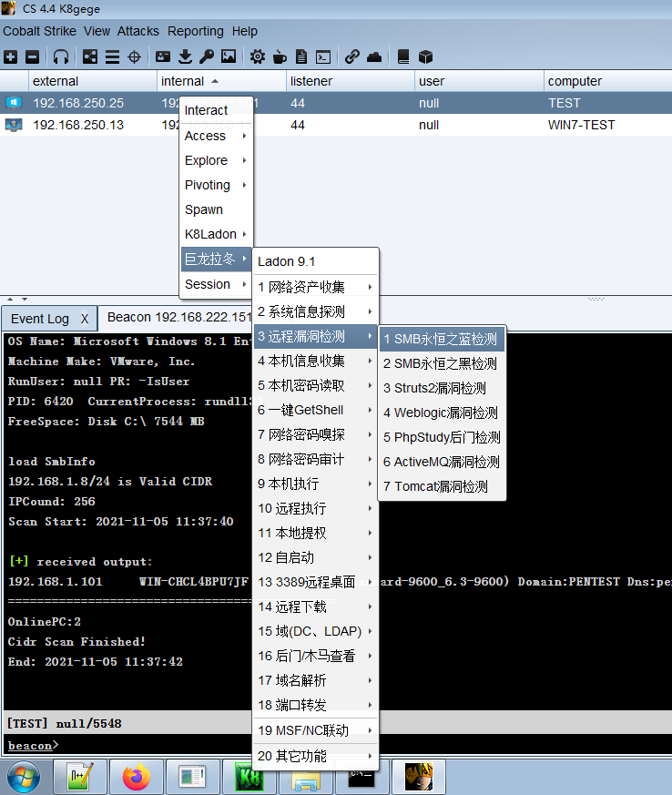The height and width of the screenshot is (795, 672).
Task: Expand the Explore submenu
Action: 217,160
